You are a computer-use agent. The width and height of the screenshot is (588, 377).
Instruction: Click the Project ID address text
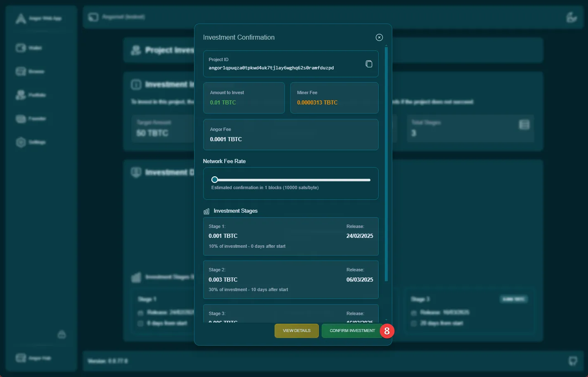coord(271,68)
